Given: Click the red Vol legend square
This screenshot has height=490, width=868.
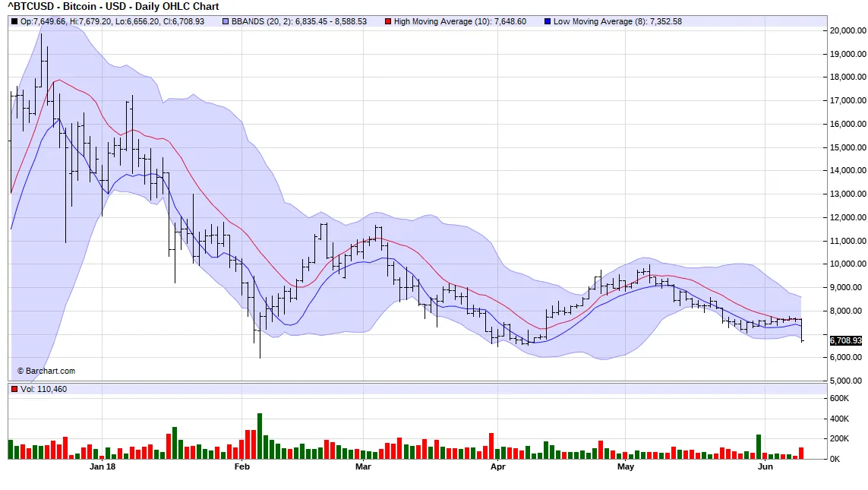Looking at the screenshot, I should pos(14,389).
